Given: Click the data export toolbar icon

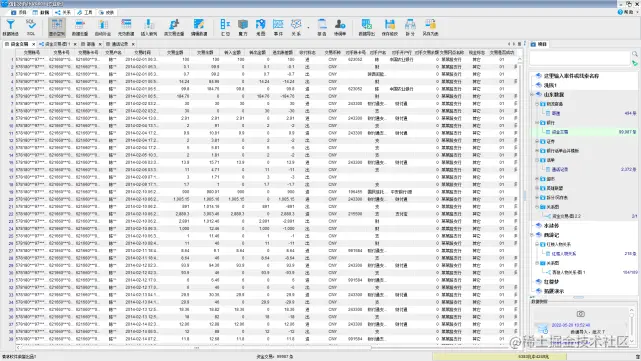Looking at the screenshot, I should tap(367, 27).
